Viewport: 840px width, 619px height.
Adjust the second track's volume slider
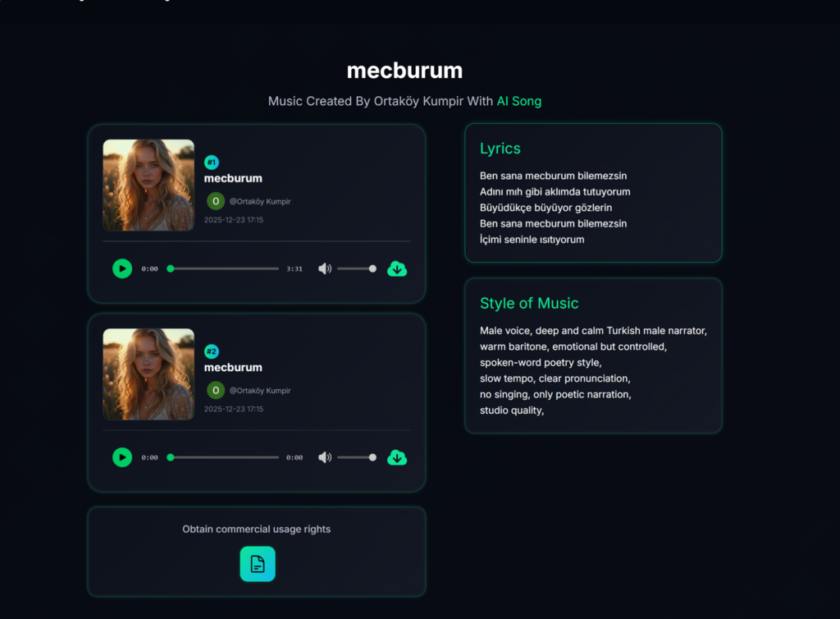(x=356, y=457)
